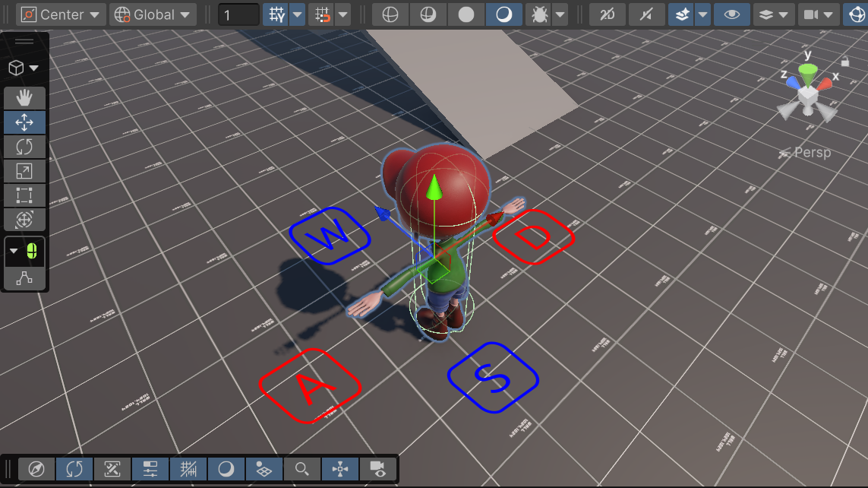Select the Hand view tool

pos(24,98)
